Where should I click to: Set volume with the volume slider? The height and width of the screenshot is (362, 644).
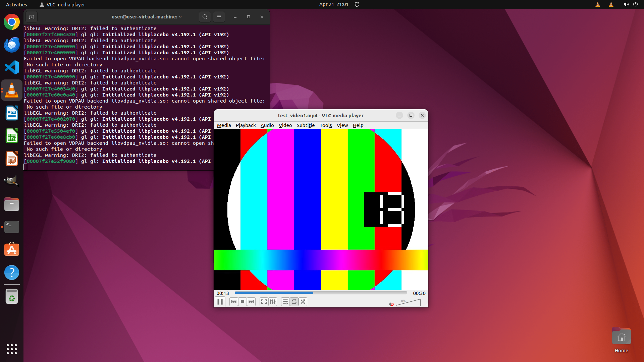pyautogui.click(x=408, y=303)
